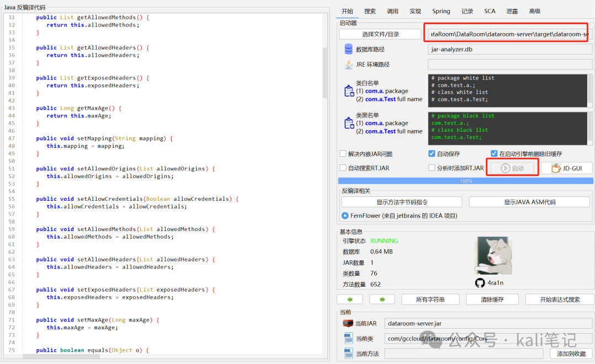Click the Java JRE environment path icon
Image resolution: width=596 pixels, height=364 pixels.
(349, 65)
